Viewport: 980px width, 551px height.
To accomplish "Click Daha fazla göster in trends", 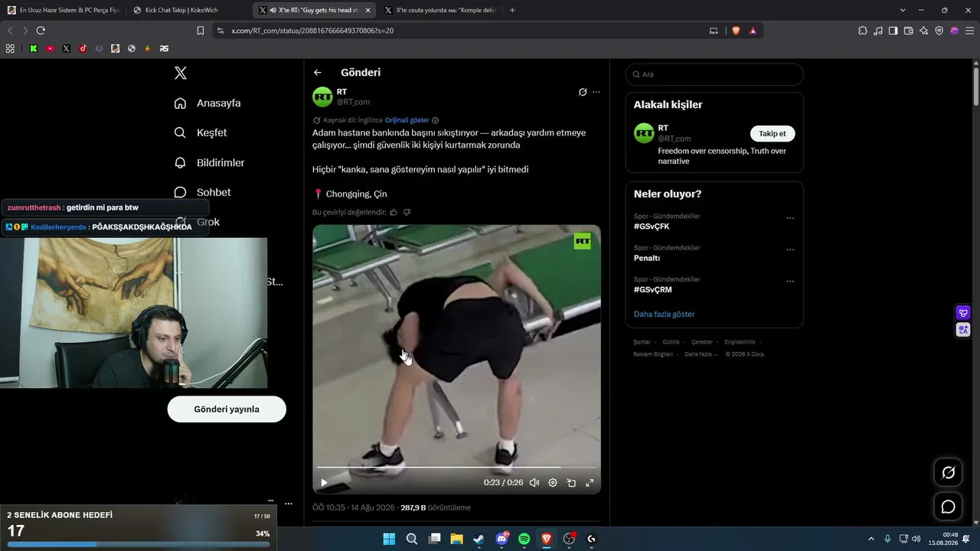I will [x=665, y=315].
